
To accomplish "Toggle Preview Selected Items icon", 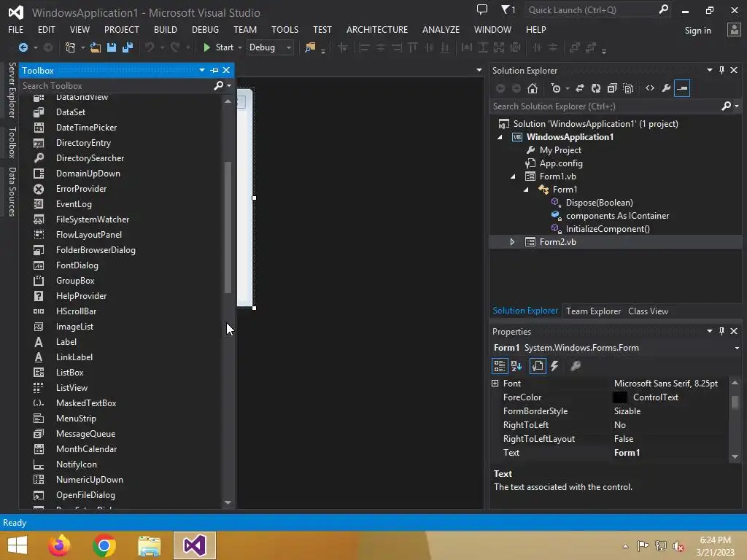I will [682, 88].
